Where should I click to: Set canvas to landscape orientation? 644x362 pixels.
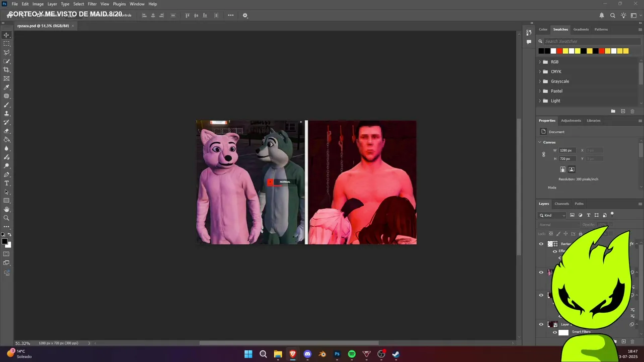click(x=572, y=169)
